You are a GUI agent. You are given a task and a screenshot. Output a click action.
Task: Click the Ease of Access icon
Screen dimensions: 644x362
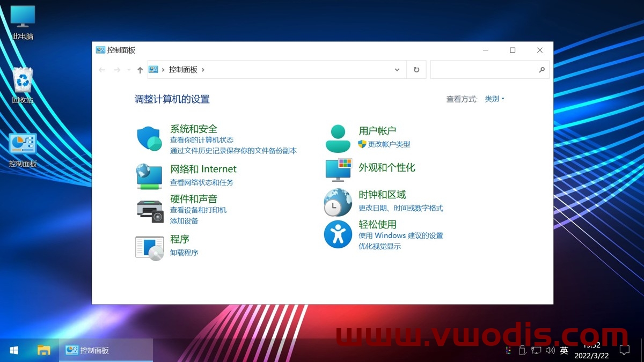pos(338,234)
